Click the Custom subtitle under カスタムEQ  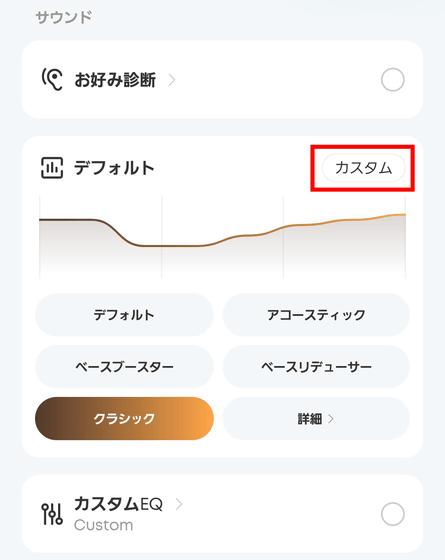point(104,525)
